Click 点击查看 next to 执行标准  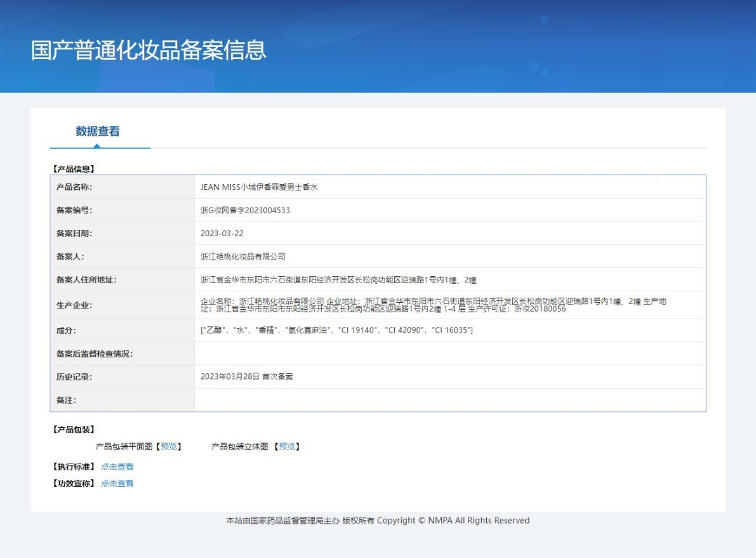point(117,467)
